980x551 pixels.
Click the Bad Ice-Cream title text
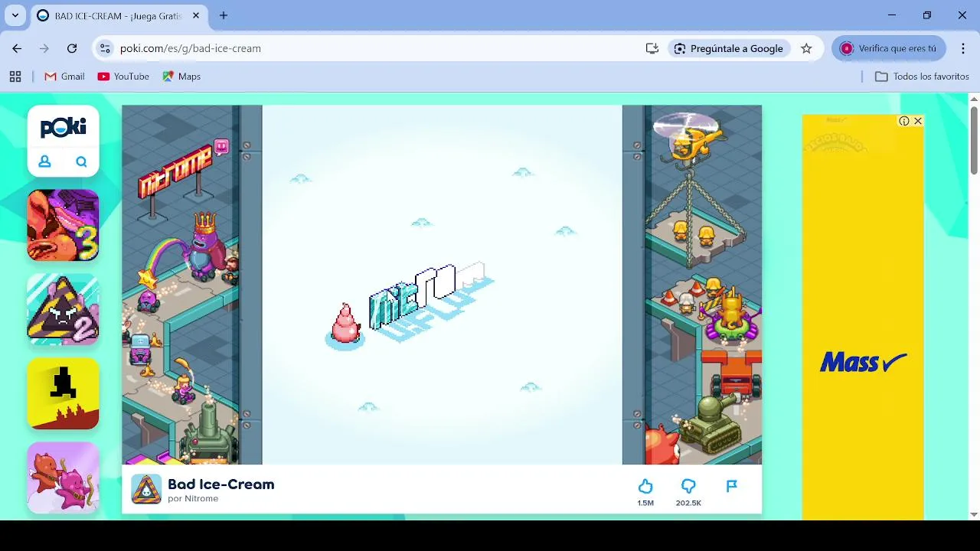pyautogui.click(x=220, y=484)
